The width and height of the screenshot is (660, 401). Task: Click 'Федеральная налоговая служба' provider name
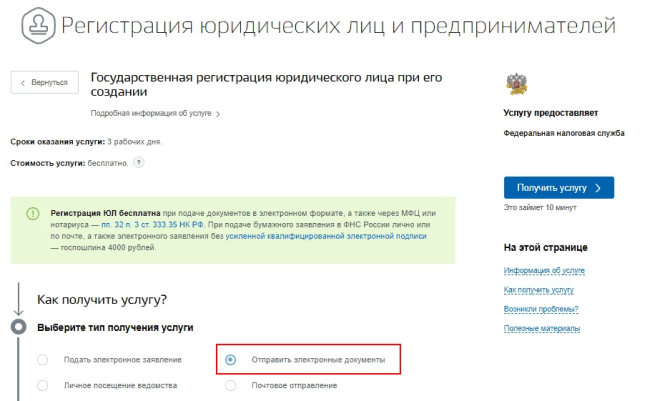coord(564,133)
